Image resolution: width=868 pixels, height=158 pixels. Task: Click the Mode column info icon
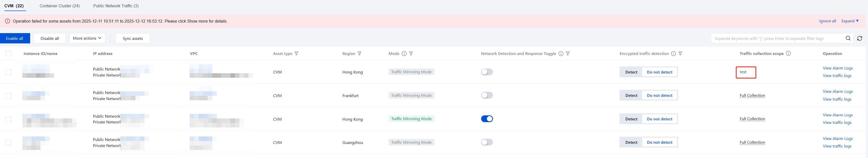click(x=404, y=53)
